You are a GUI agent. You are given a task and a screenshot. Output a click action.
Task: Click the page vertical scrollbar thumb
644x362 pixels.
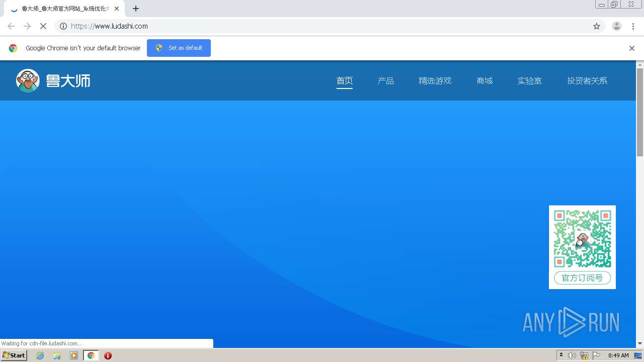click(640, 112)
